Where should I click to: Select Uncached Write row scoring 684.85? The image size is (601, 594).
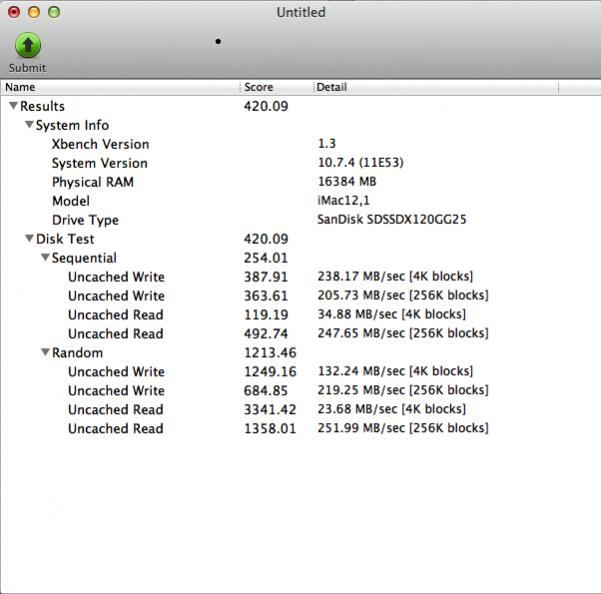300,390
